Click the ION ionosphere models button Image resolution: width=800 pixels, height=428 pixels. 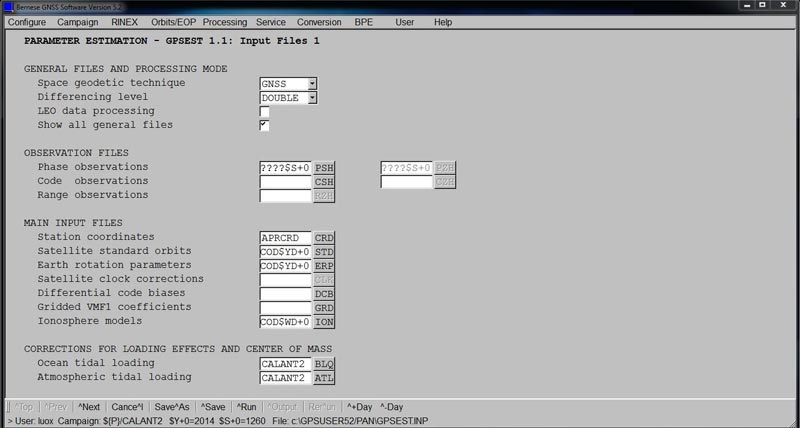pyautogui.click(x=324, y=322)
